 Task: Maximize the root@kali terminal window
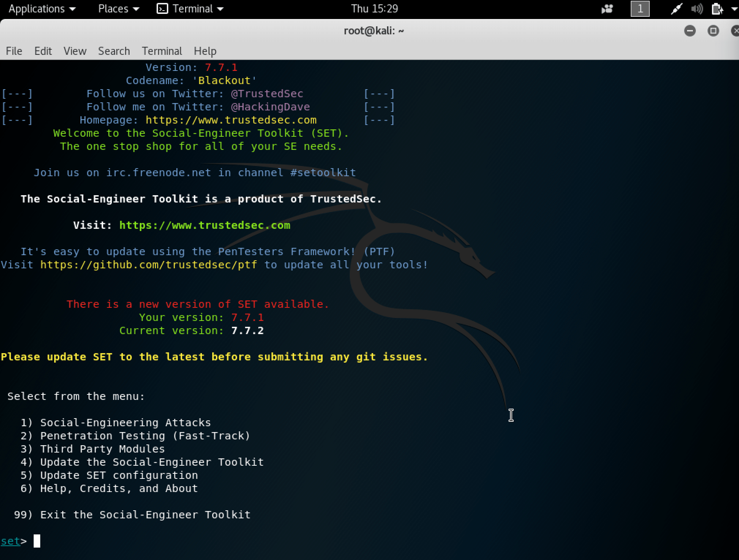[x=713, y=31]
